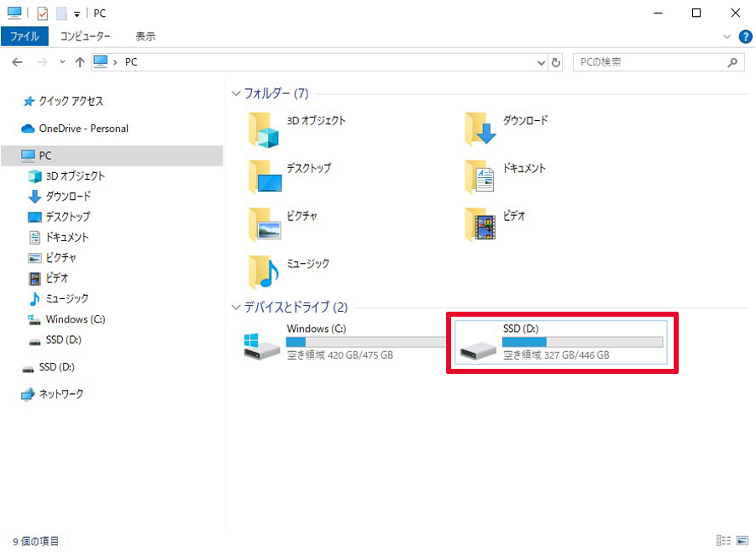
Task: Collapse the デバイスとドライブ (2) section
Action: pyautogui.click(x=236, y=308)
